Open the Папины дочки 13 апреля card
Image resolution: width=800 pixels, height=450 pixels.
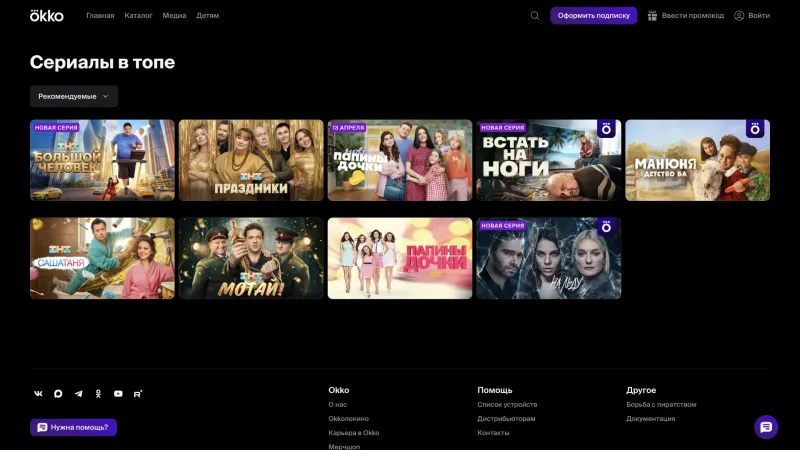pyautogui.click(x=400, y=160)
